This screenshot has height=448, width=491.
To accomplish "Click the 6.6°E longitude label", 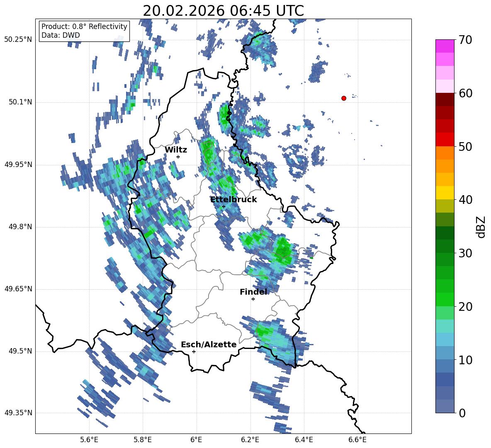I will coord(357,440).
